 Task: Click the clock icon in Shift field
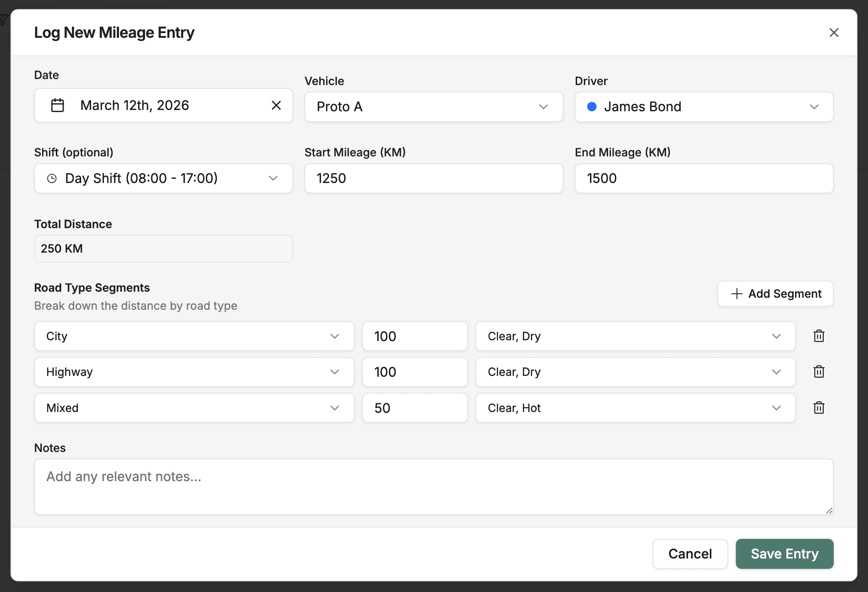click(x=52, y=178)
